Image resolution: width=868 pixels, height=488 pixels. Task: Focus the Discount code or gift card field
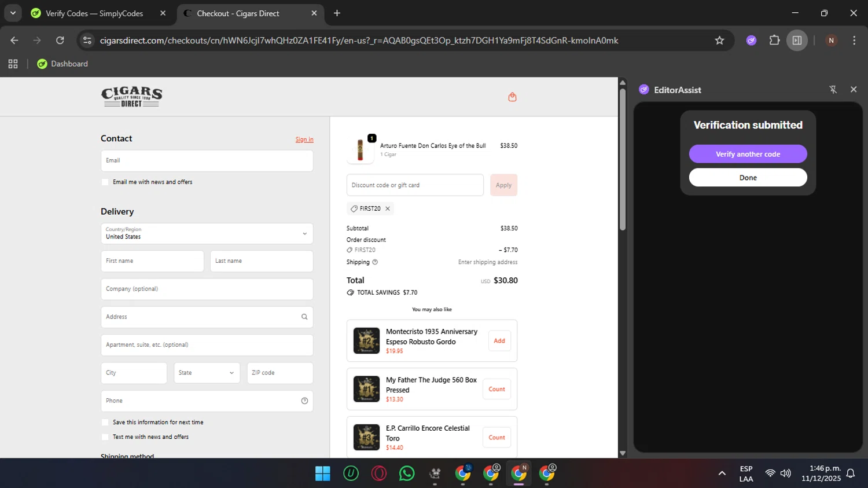415,185
